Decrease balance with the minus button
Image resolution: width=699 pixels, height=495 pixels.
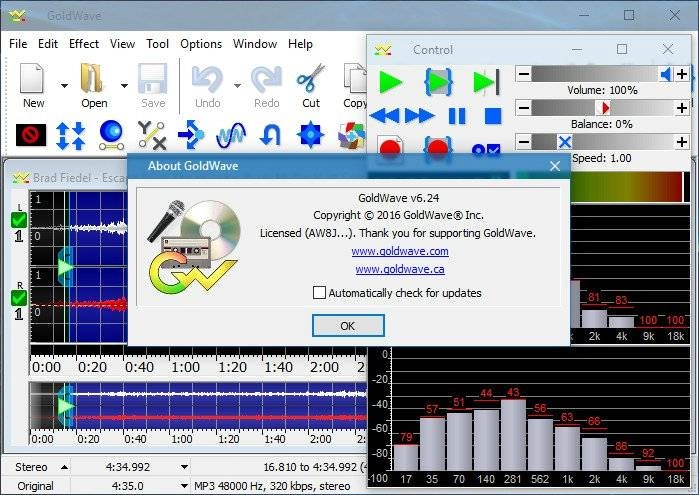coord(524,107)
